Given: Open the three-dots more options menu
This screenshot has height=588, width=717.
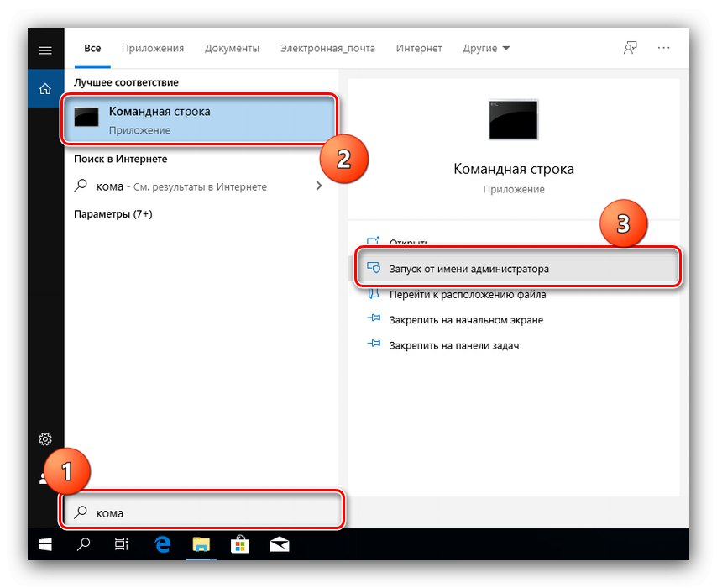Looking at the screenshot, I should (664, 48).
